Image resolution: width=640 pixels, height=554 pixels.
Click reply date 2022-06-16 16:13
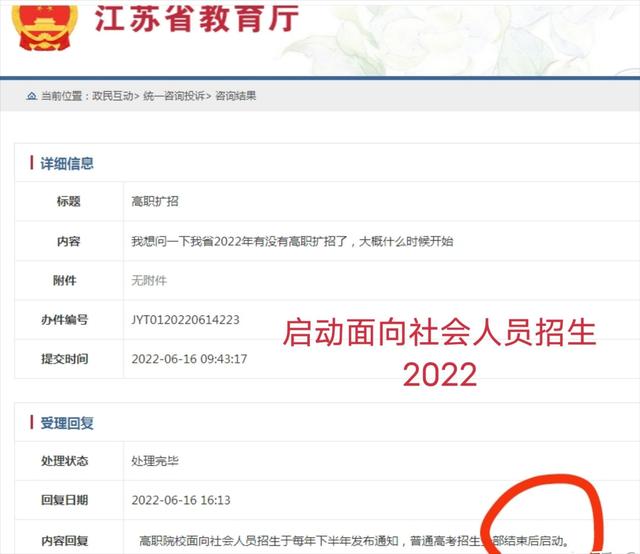click(181, 500)
